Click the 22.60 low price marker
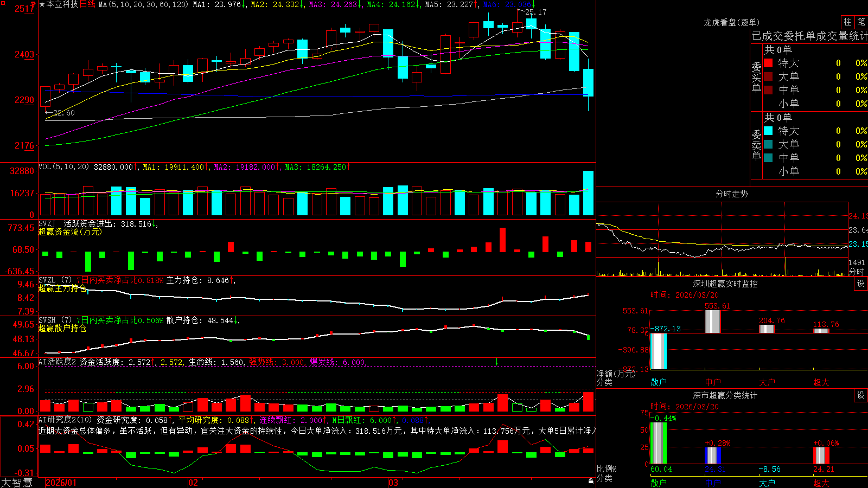This screenshot has height=488, width=868. pyautogui.click(x=64, y=113)
